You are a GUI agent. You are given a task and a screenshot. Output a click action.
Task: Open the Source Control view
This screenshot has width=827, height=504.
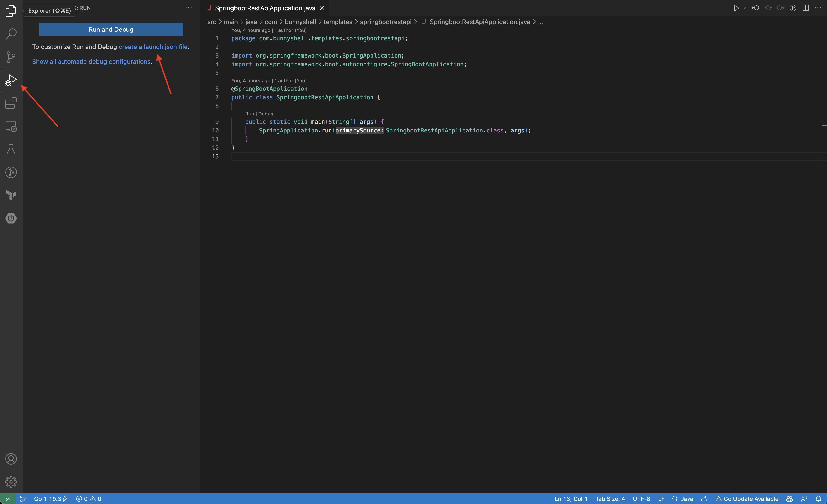coord(11,57)
